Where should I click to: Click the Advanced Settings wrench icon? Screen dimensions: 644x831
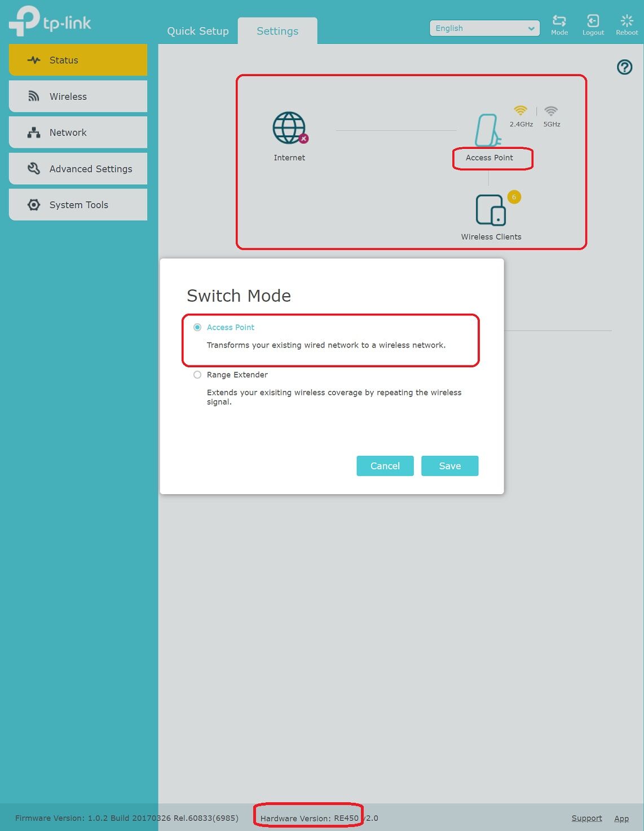click(34, 169)
